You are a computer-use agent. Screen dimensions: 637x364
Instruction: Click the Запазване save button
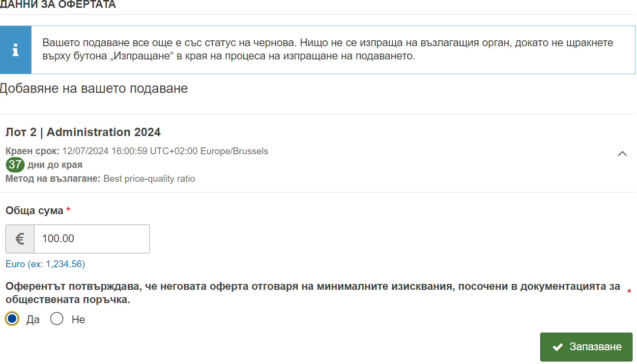[586, 347]
